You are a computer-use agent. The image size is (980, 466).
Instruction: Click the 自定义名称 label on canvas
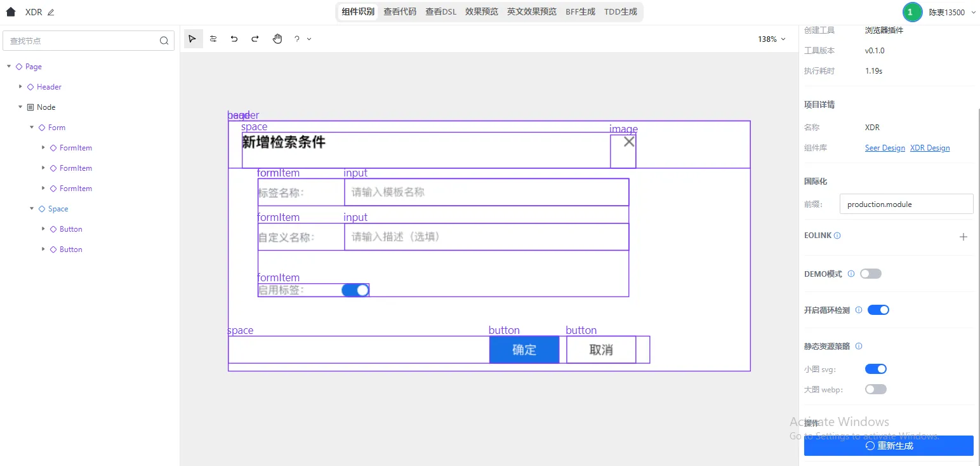click(x=287, y=237)
